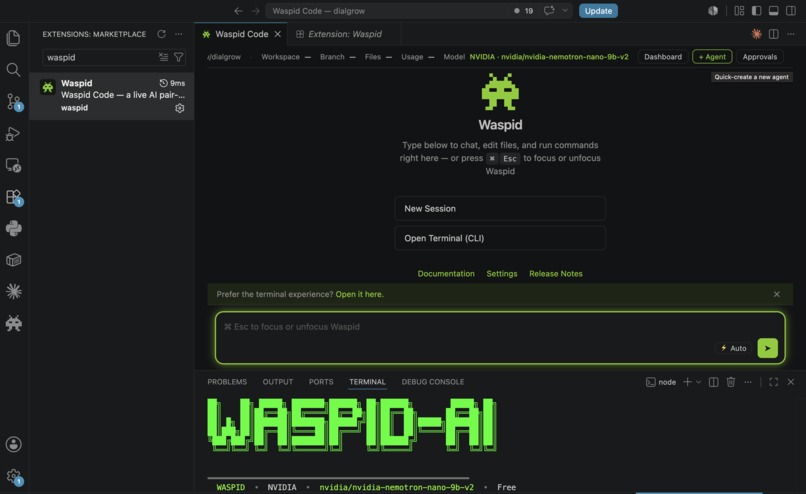The image size is (806, 494).
Task: Open the container box view in activity bar
Action: point(13,260)
